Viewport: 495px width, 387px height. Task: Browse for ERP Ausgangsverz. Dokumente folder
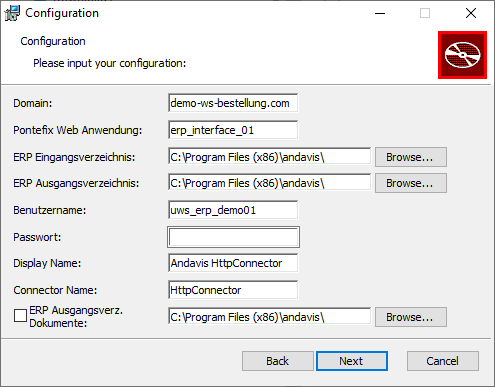pyautogui.click(x=411, y=317)
